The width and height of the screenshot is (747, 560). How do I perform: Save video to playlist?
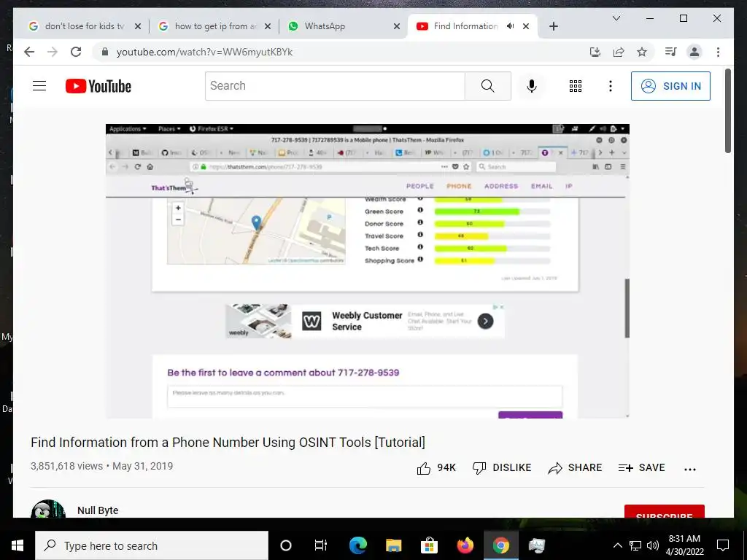coord(641,468)
